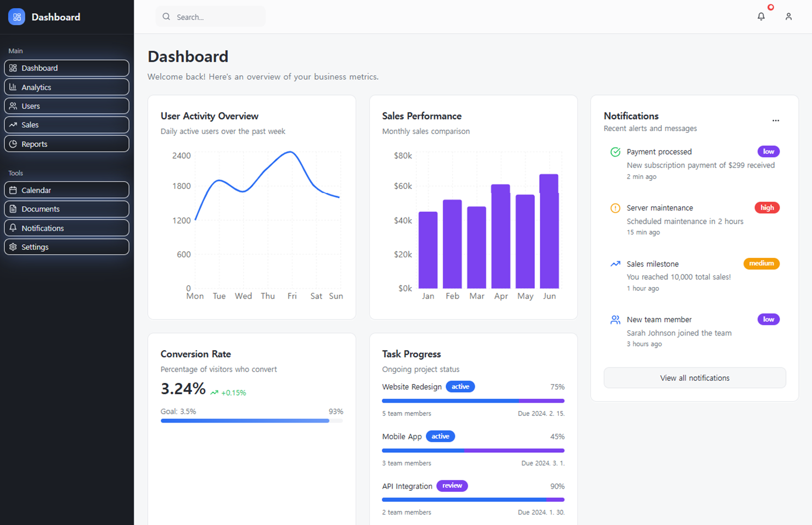Click the Sales milestone trend icon
Viewport: 812px width, 525px height.
click(x=615, y=264)
